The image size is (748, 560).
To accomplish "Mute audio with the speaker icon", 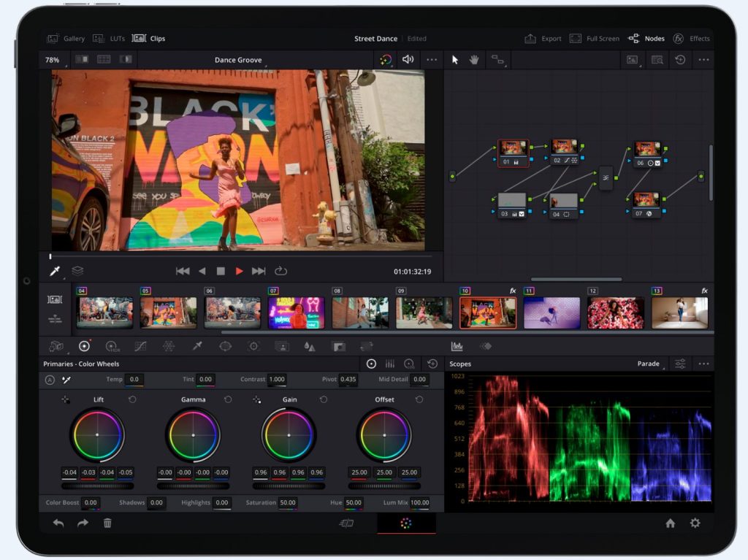I will (408, 60).
